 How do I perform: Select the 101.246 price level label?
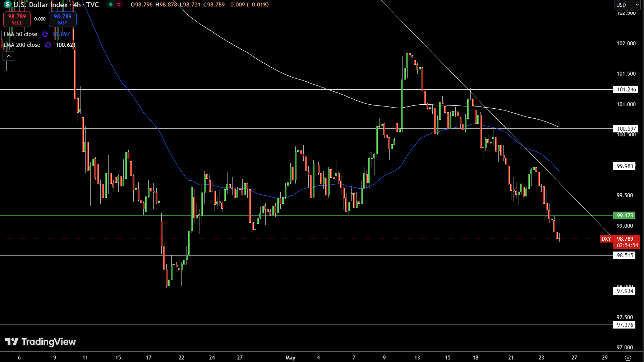[626, 90]
